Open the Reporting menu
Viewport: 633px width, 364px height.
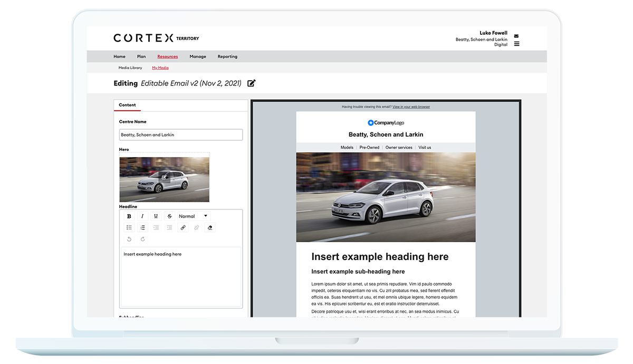(x=227, y=56)
